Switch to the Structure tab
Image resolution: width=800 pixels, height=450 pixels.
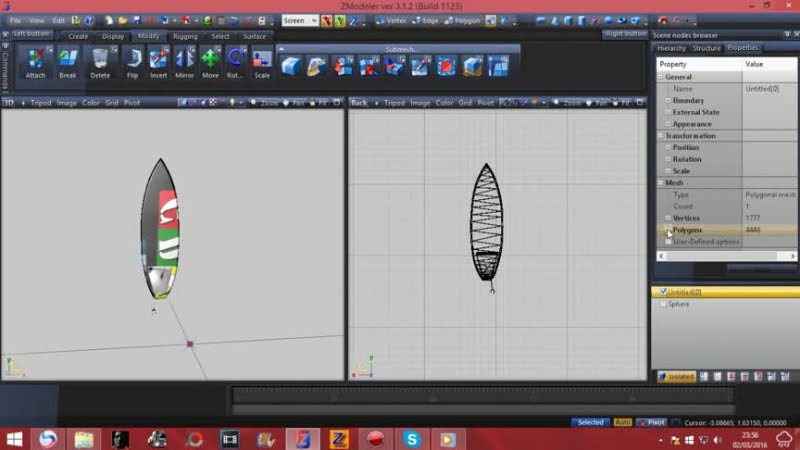[x=706, y=48]
